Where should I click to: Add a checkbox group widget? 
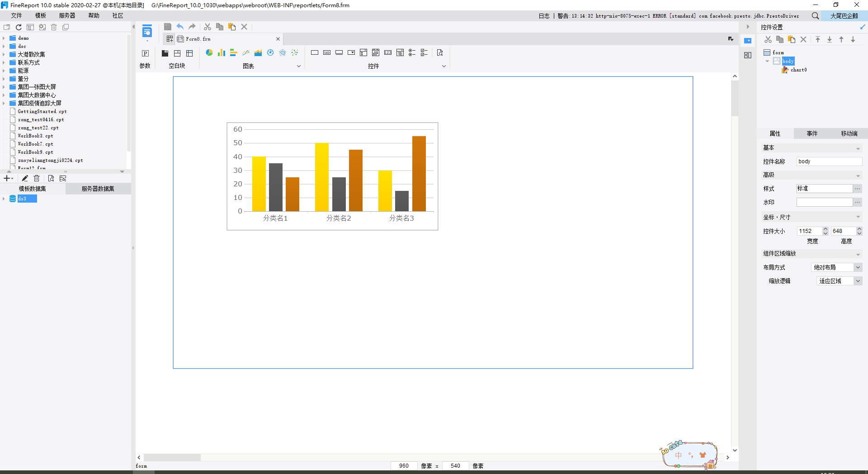[x=424, y=53]
